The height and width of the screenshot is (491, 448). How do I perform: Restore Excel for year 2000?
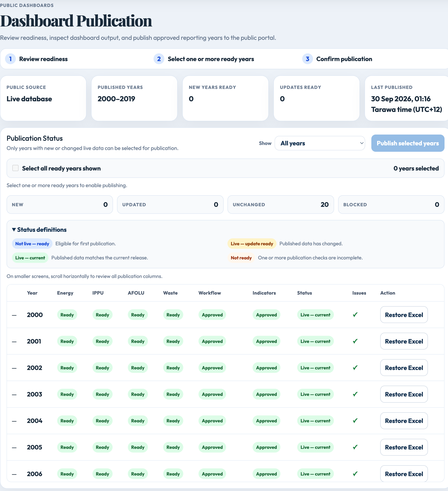tap(404, 315)
